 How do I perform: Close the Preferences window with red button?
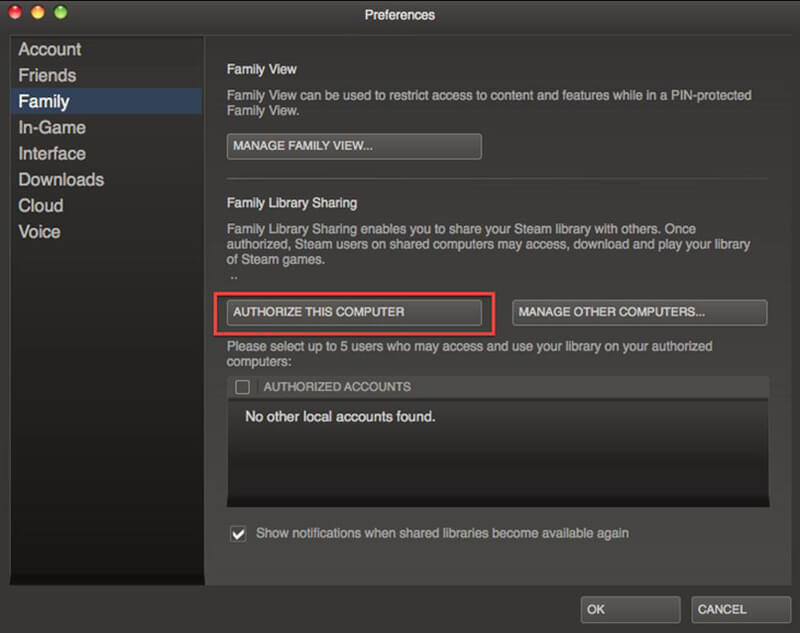coord(15,12)
